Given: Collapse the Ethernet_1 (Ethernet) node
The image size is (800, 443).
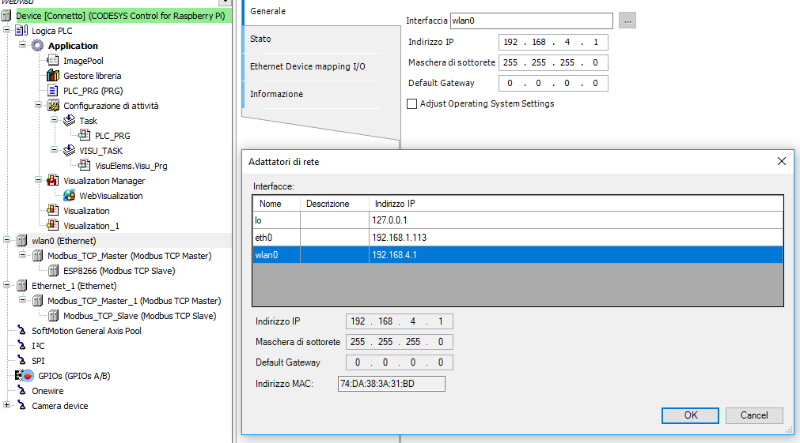Looking at the screenshot, I should coord(6,285).
